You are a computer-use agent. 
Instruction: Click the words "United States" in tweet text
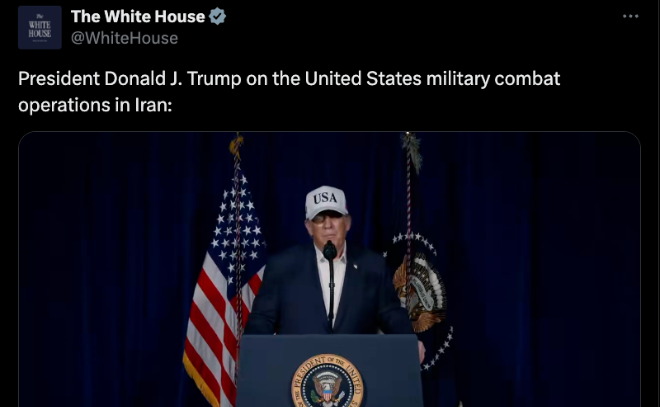click(363, 79)
